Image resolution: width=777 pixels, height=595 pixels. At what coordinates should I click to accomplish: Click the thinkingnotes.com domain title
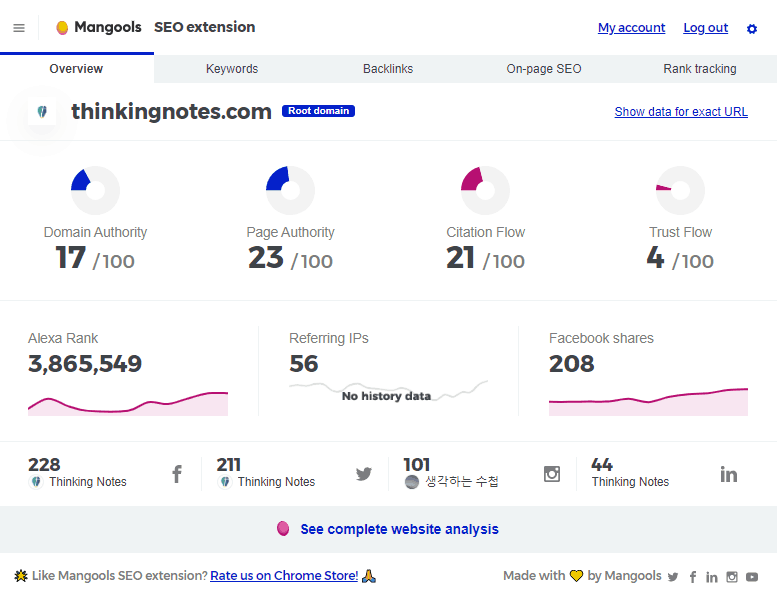pos(171,111)
